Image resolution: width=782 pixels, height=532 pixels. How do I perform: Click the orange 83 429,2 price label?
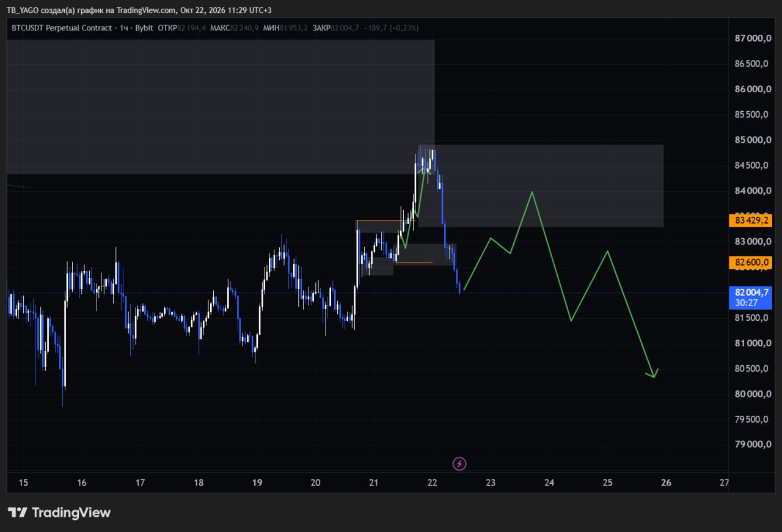pyautogui.click(x=751, y=220)
